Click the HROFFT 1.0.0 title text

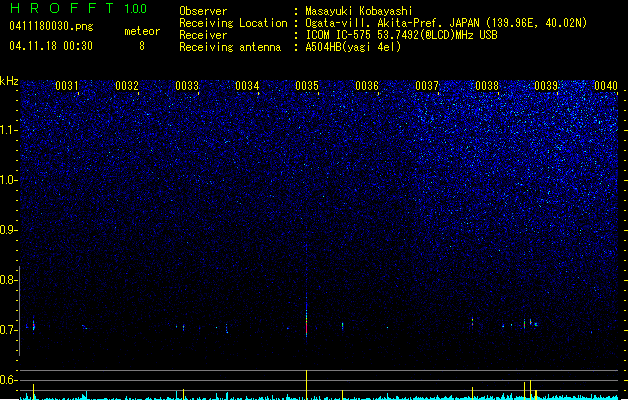point(78,8)
